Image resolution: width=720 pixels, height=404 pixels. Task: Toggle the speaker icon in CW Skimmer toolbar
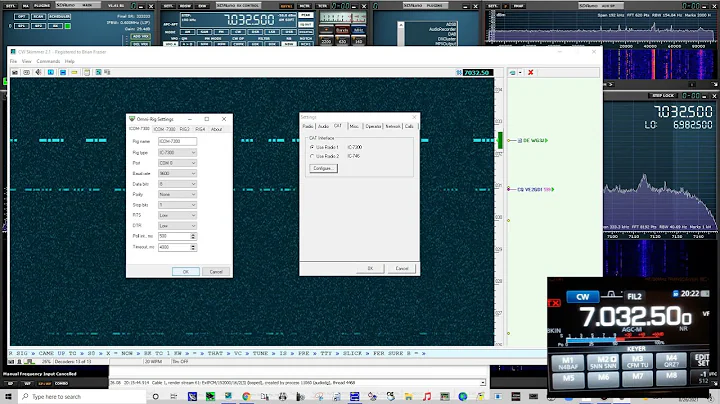pos(39,73)
